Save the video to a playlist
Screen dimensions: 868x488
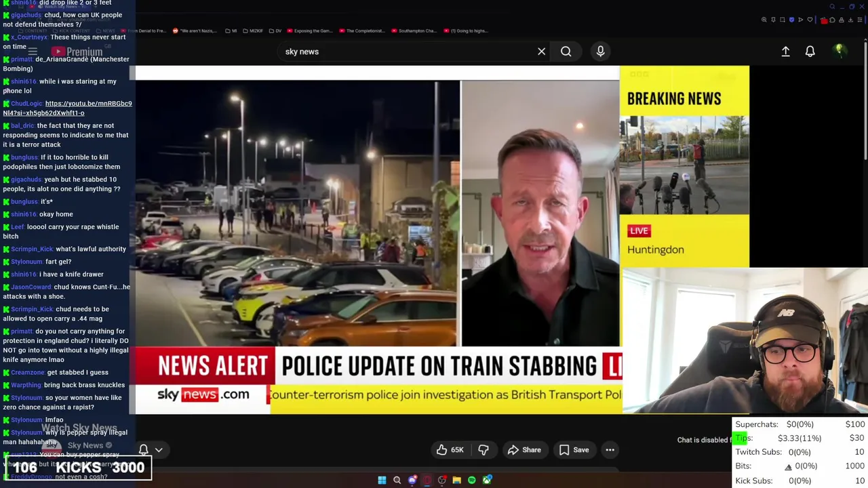574,450
